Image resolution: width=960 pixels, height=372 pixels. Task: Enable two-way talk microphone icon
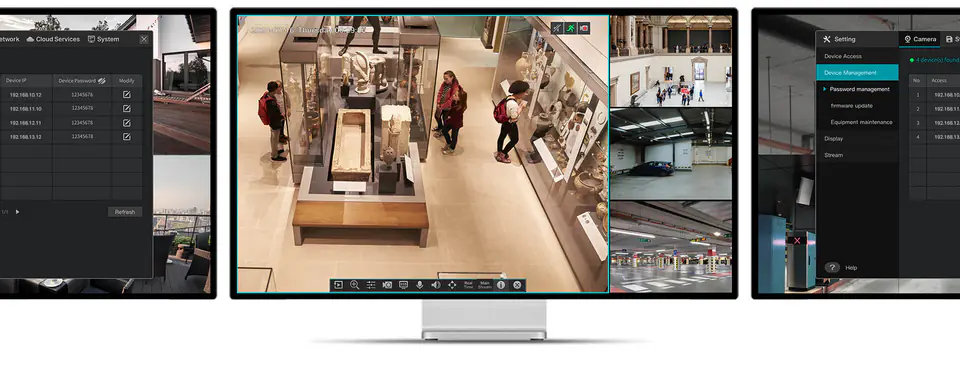pos(419,285)
